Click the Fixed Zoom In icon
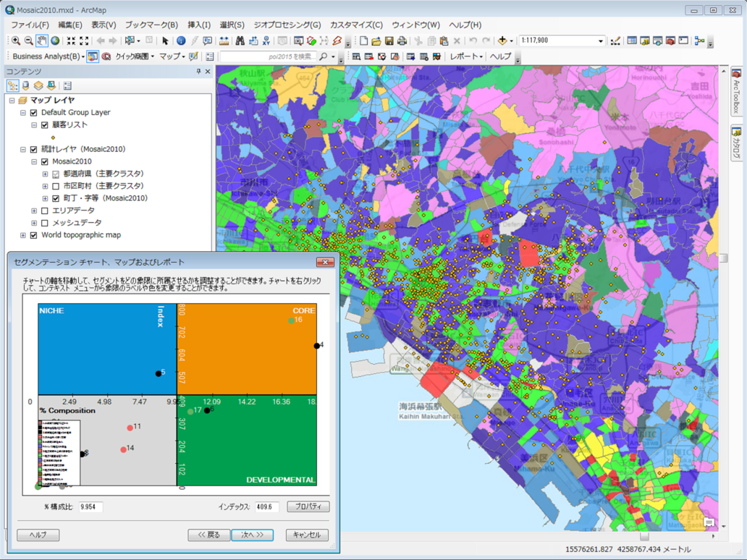Viewport: 747px width, 560px height. tap(71, 41)
